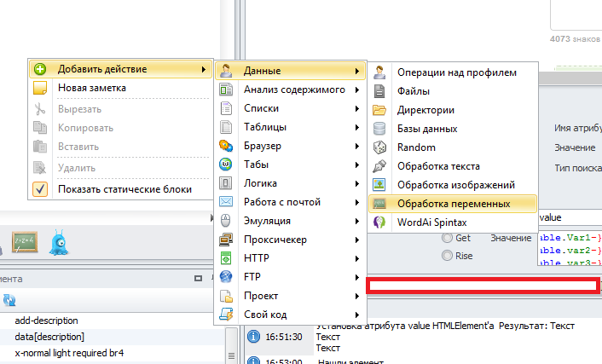Expand Свой код submenu arrow
The image size is (602, 364).
[357, 315]
